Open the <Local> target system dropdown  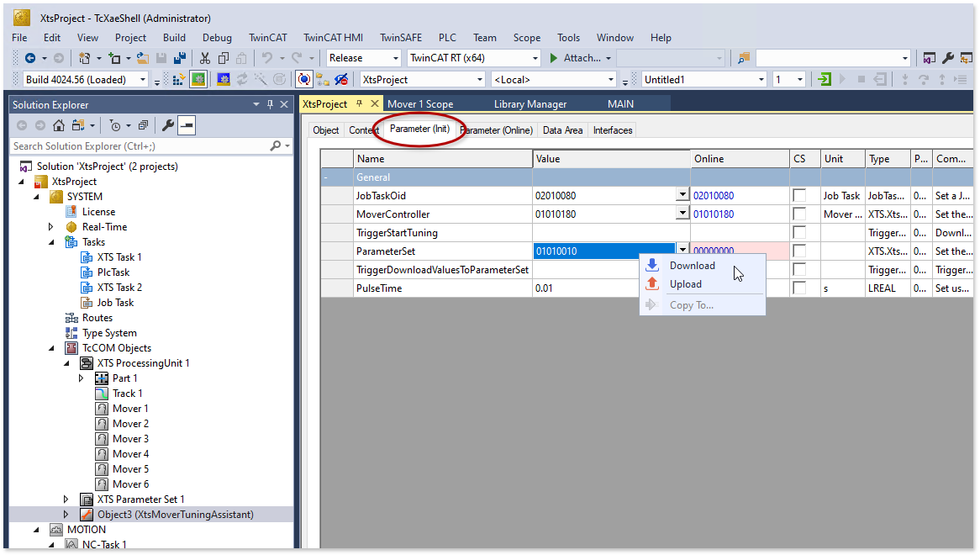(x=611, y=79)
